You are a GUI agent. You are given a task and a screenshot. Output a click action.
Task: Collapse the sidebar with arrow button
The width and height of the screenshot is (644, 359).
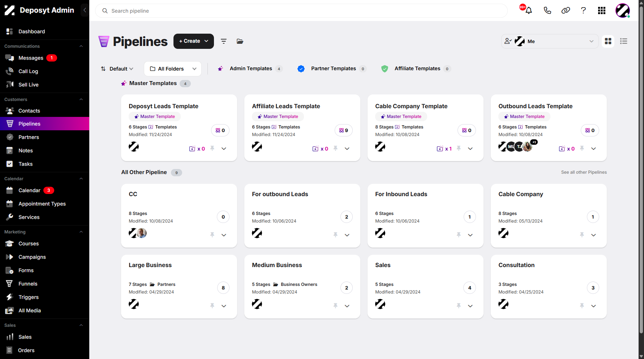tap(85, 10)
